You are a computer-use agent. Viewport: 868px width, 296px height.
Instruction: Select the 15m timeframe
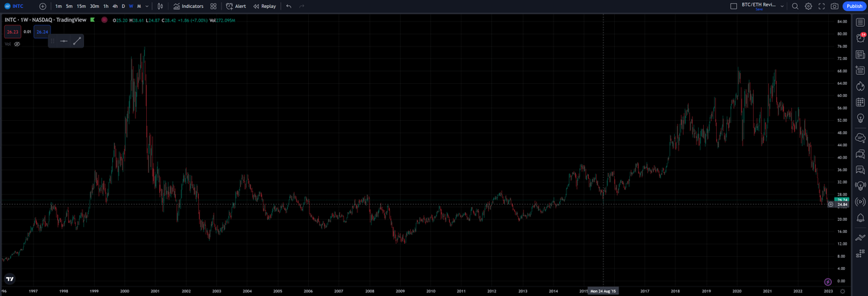pyautogui.click(x=81, y=6)
